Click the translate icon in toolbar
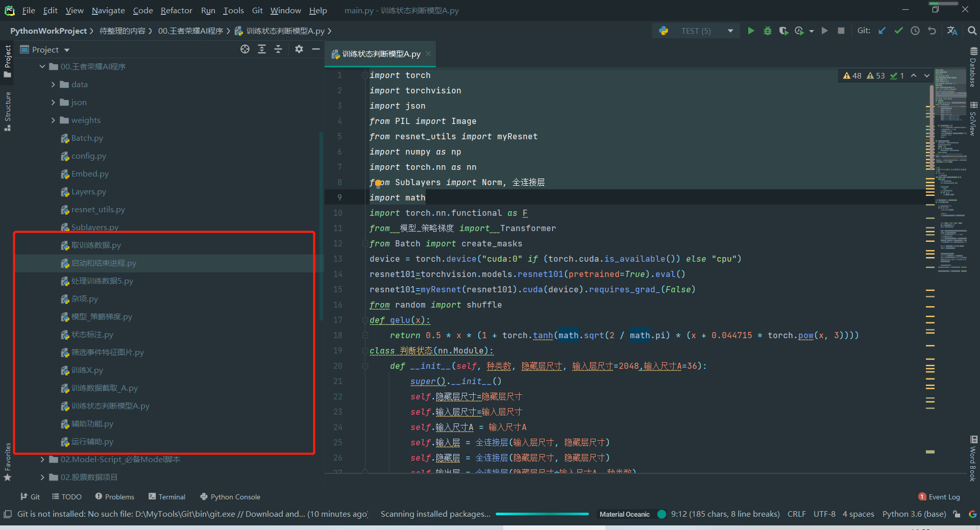The image size is (980, 530). tap(952, 31)
